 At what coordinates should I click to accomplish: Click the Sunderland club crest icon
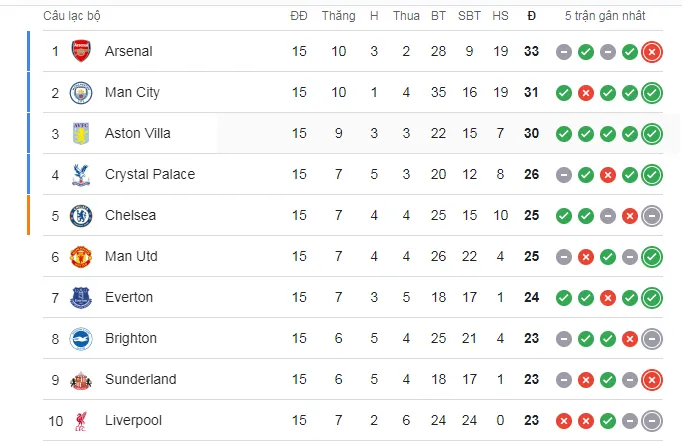[81, 379]
